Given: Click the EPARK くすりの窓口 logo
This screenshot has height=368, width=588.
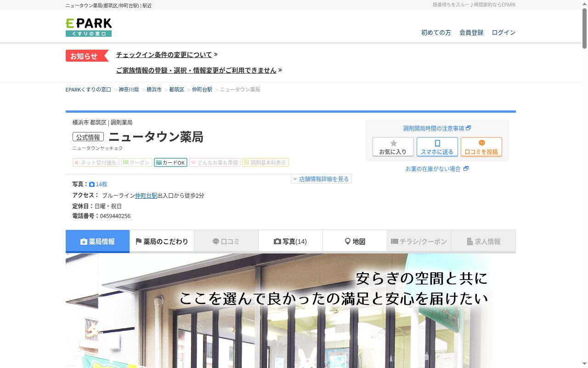Looking at the screenshot, I should pos(89,28).
